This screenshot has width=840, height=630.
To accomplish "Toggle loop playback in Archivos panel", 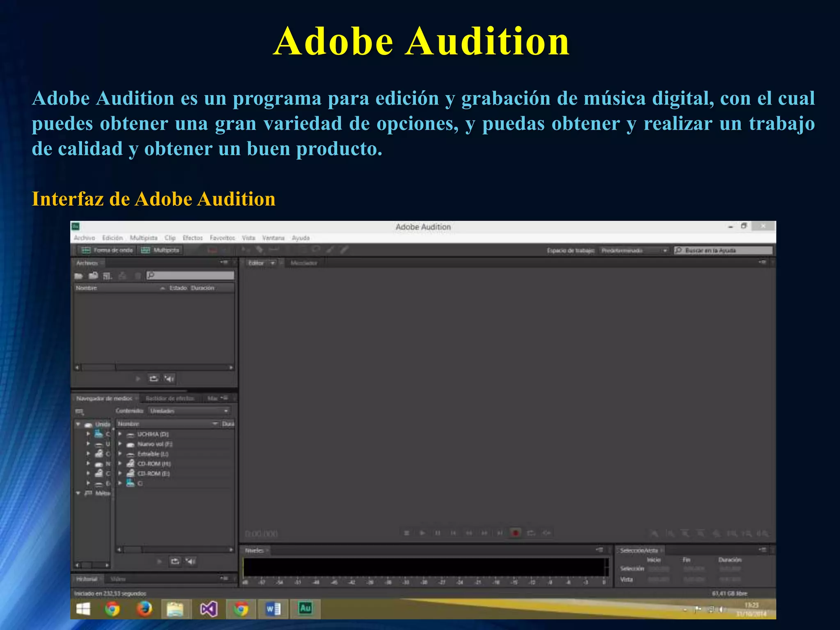I will pos(154,379).
